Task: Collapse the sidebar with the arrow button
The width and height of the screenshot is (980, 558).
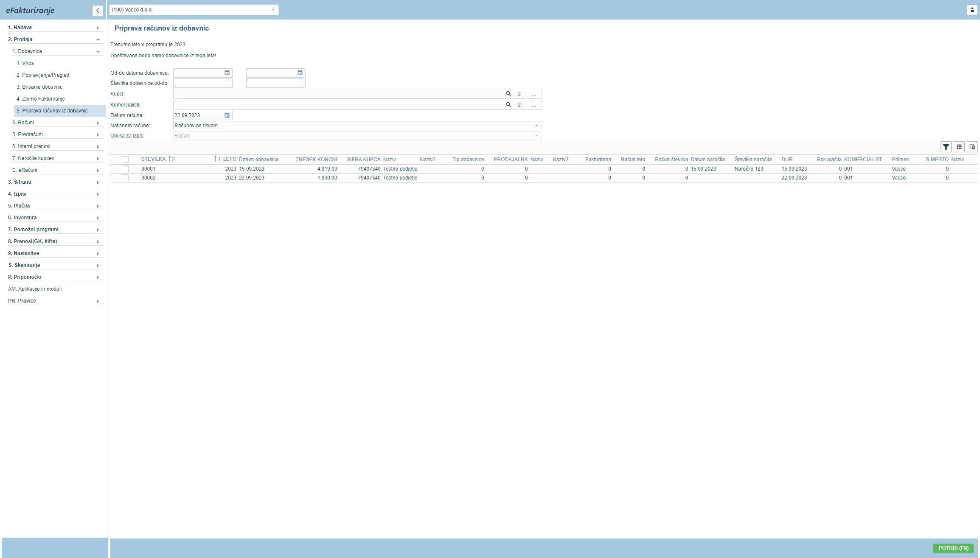Action: click(98, 11)
